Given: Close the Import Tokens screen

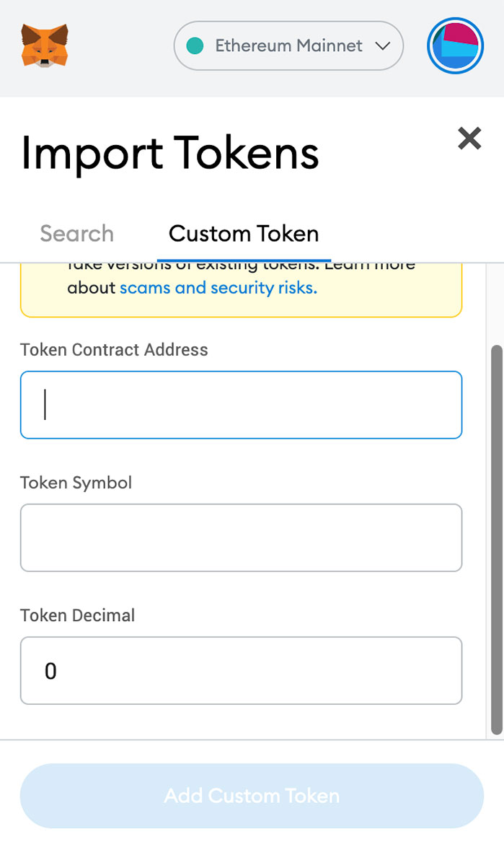Looking at the screenshot, I should tap(469, 139).
